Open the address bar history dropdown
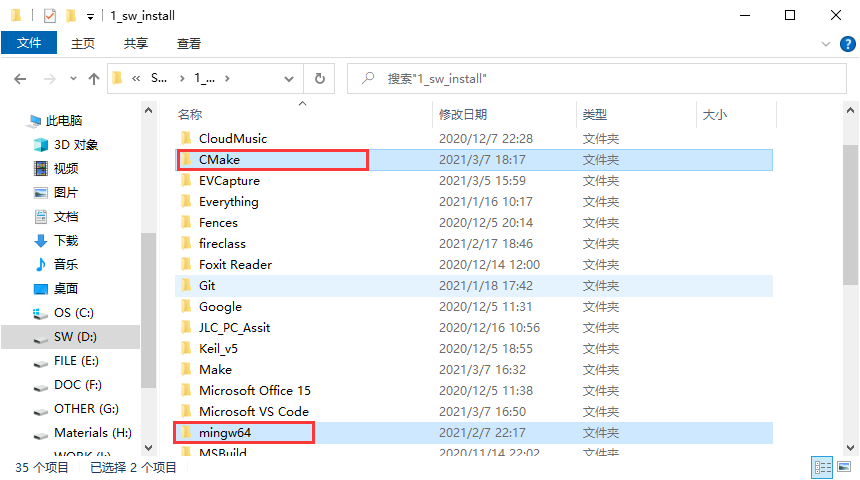Viewport: 860px width, 480px height. tap(288, 79)
